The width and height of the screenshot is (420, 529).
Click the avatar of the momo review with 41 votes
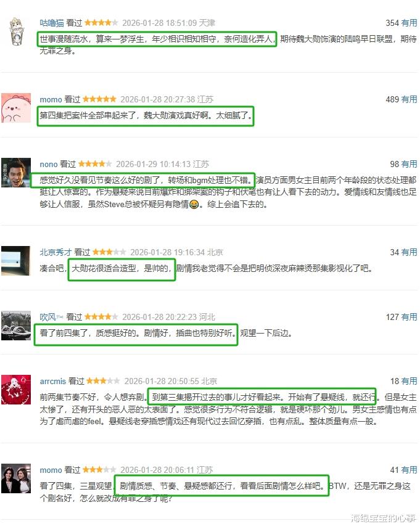click(x=16, y=478)
